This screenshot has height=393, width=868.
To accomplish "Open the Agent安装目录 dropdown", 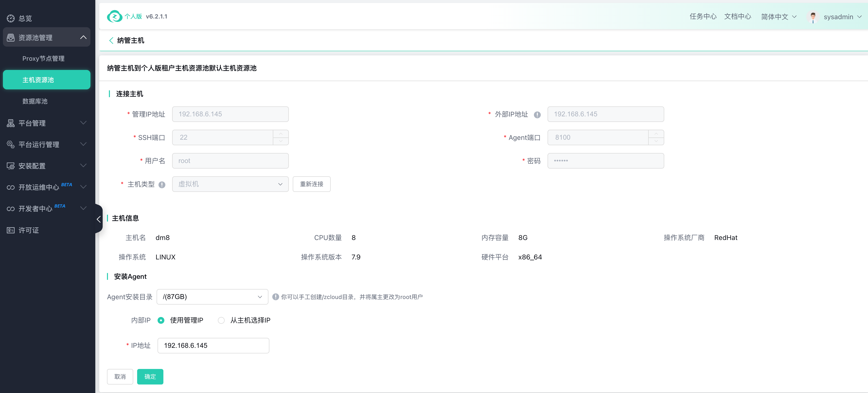I will [212, 297].
